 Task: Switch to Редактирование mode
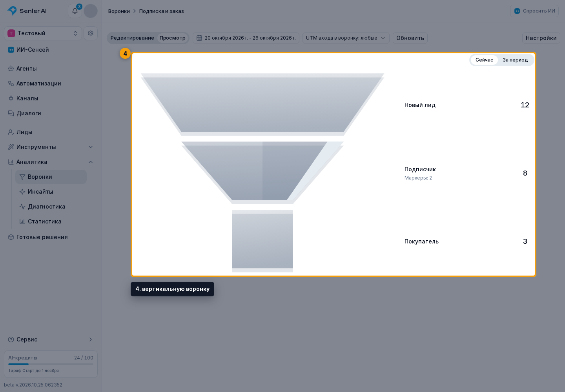click(x=132, y=38)
